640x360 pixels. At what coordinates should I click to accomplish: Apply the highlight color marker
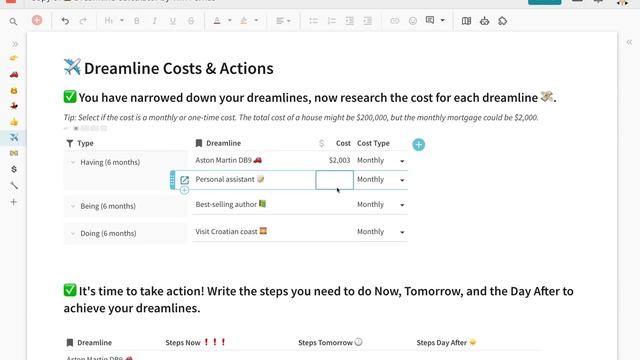(244, 21)
